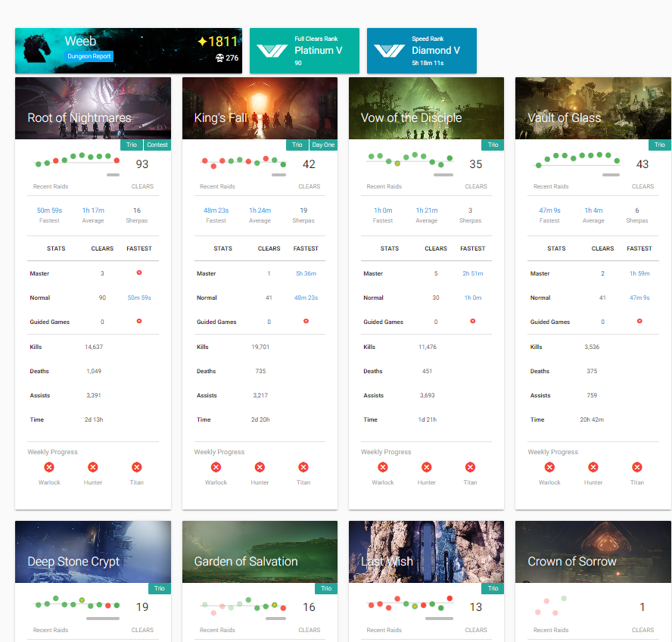Click King's Fall Warlock weekly progress icon
The image size is (672, 642).
click(x=216, y=467)
